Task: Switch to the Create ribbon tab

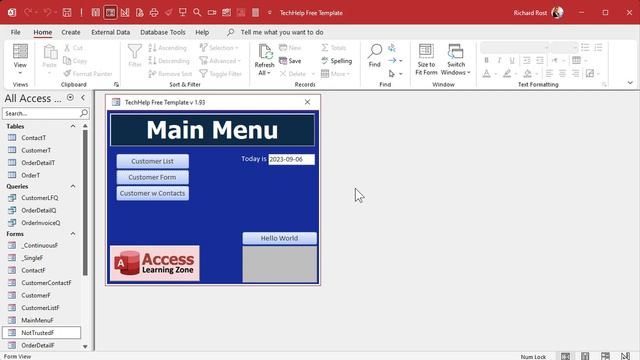Action: point(71,32)
